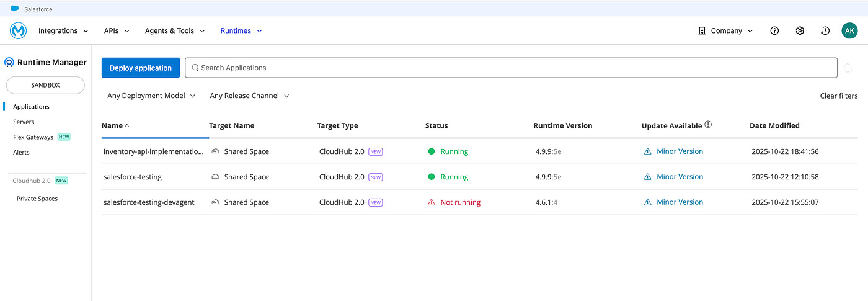Click the cloud icon in the salesforce-testing row

pyautogui.click(x=215, y=177)
